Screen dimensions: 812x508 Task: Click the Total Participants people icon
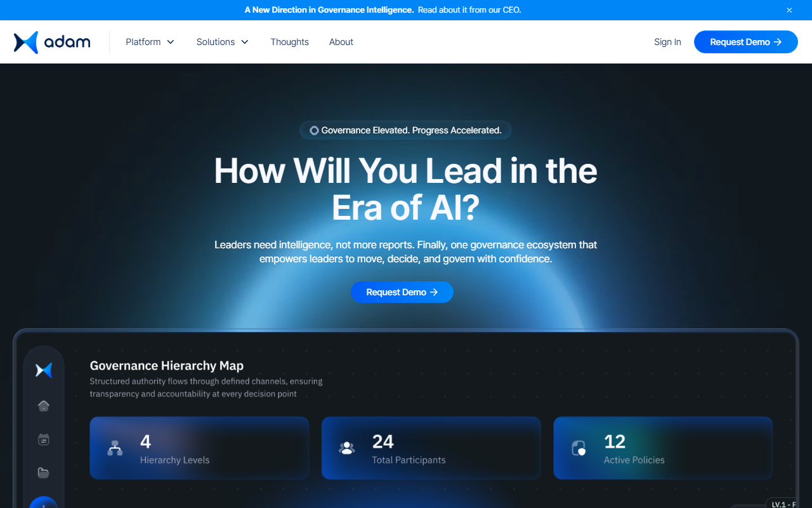(x=347, y=448)
